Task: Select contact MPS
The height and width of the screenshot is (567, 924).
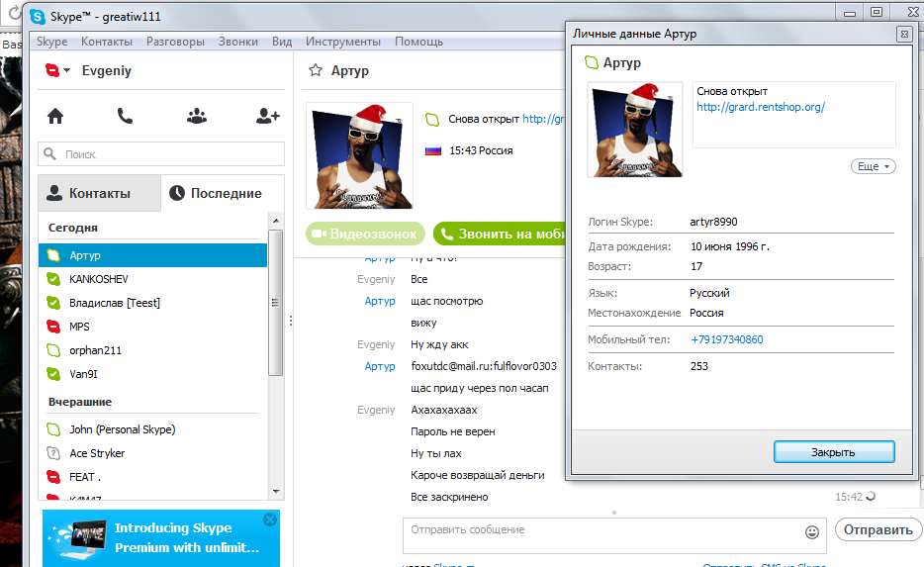Action: point(152,327)
